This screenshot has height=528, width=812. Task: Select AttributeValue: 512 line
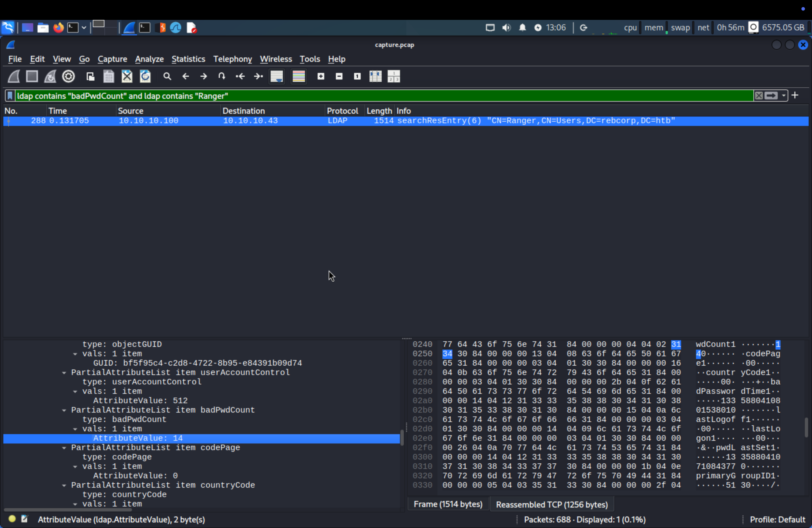[201, 401]
